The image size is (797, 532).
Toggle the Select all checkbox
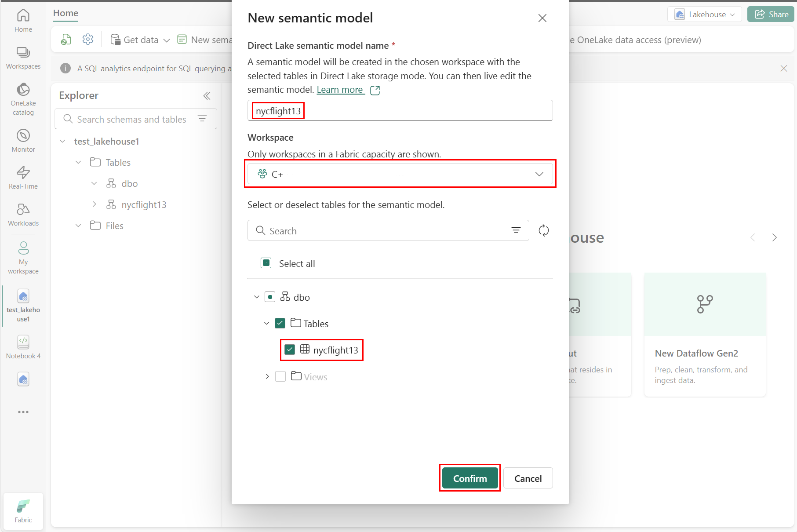[266, 263]
